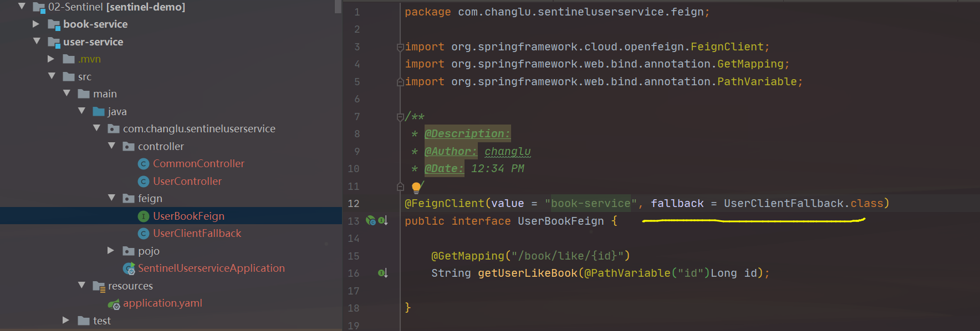Screen dimensions: 980x331
Task: Click the Spring bean gutter icon on line 13
Action: 371,220
